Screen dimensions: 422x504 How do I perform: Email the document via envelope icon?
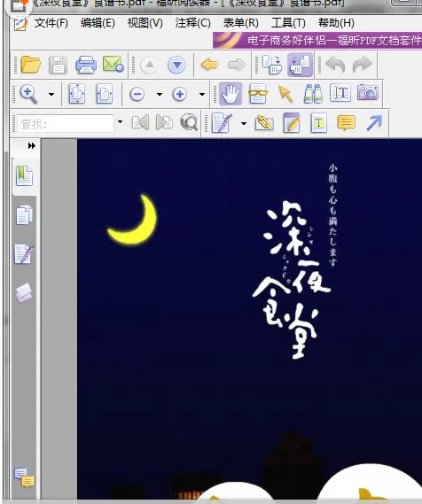click(x=113, y=64)
